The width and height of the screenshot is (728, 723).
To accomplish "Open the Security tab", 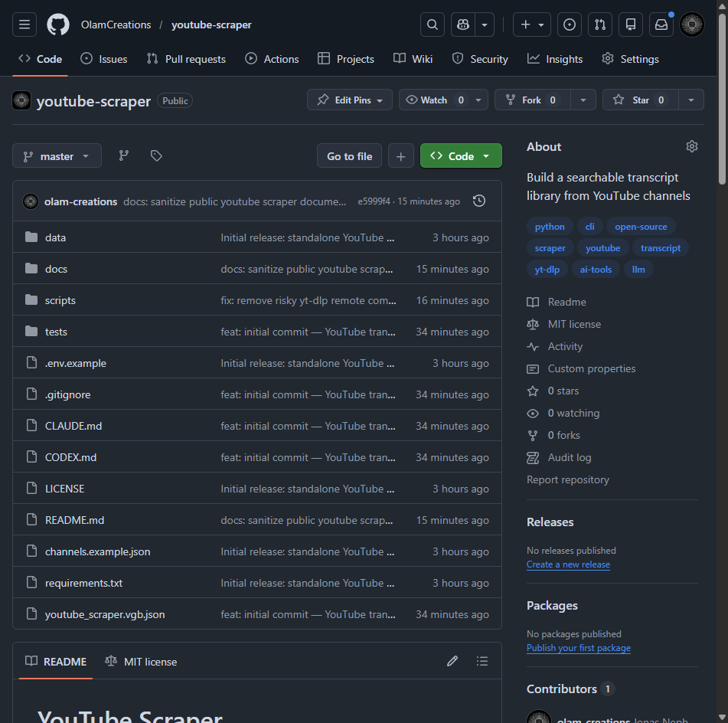I will [480, 59].
